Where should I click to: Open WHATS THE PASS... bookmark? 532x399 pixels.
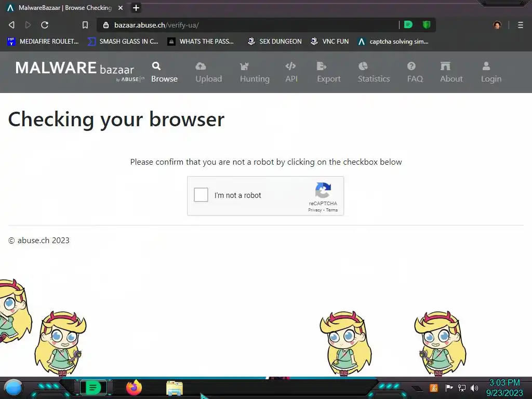pos(201,42)
